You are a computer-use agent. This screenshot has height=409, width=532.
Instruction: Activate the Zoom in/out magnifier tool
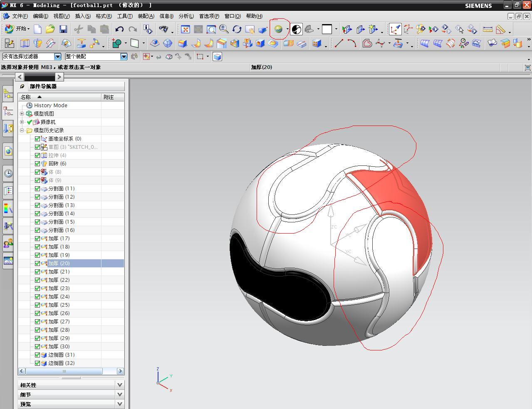[x=224, y=29]
